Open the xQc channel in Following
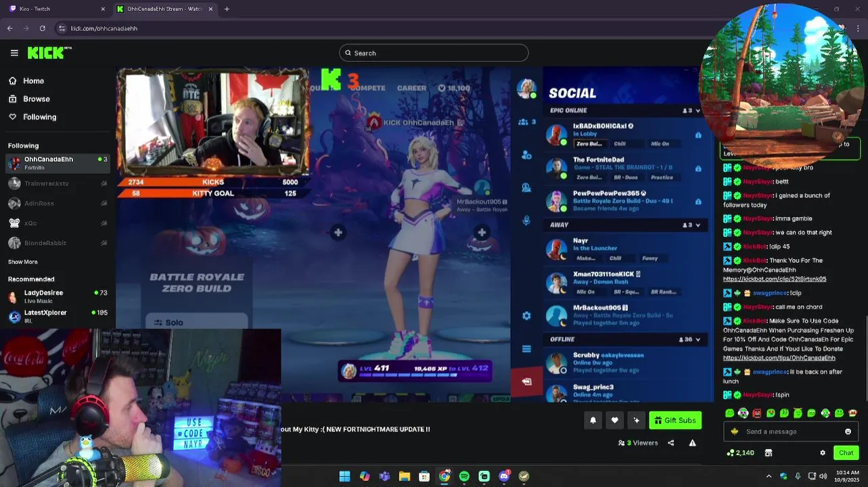Image resolution: width=868 pixels, height=487 pixels. pyautogui.click(x=57, y=223)
